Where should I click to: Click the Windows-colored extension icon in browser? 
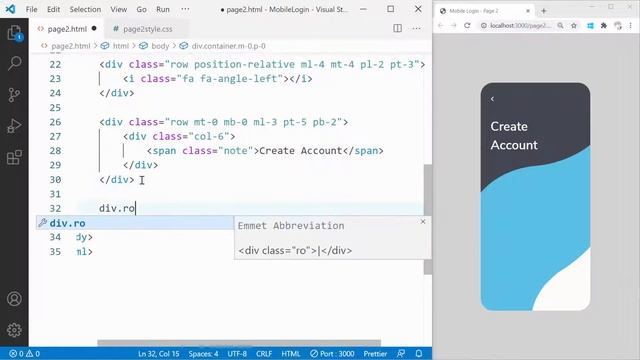point(590,26)
